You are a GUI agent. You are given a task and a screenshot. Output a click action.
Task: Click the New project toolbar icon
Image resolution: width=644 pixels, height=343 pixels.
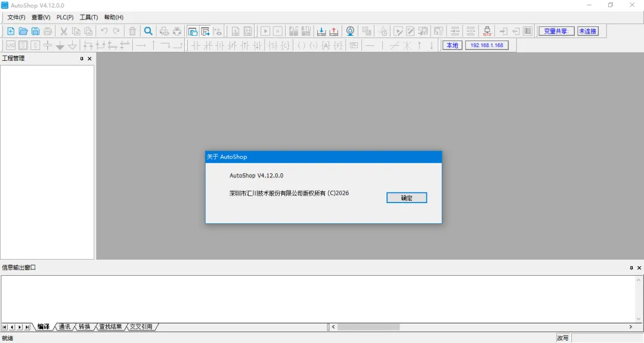pyautogui.click(x=11, y=31)
